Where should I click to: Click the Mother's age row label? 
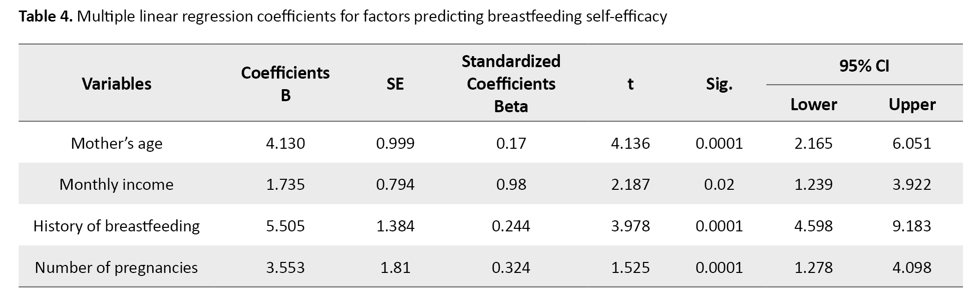tap(117, 143)
